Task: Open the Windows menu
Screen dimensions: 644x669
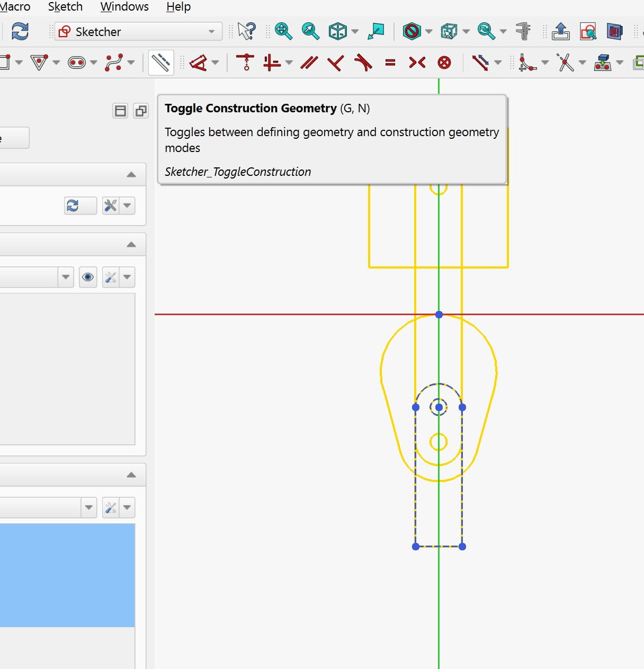Action: point(124,7)
